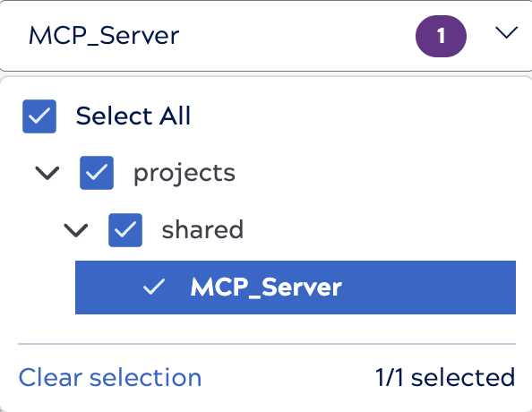Click the purple badge showing 1
The width and height of the screenshot is (532, 412).
tap(441, 36)
